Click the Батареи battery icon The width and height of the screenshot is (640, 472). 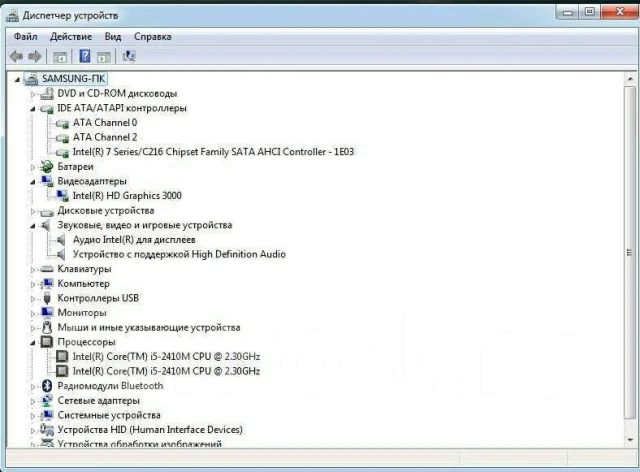(x=47, y=167)
